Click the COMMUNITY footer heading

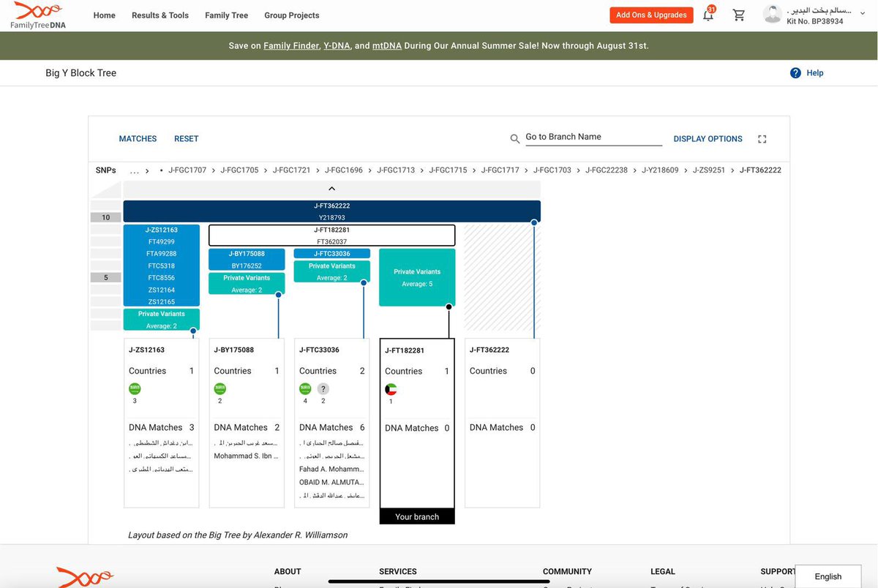click(567, 572)
